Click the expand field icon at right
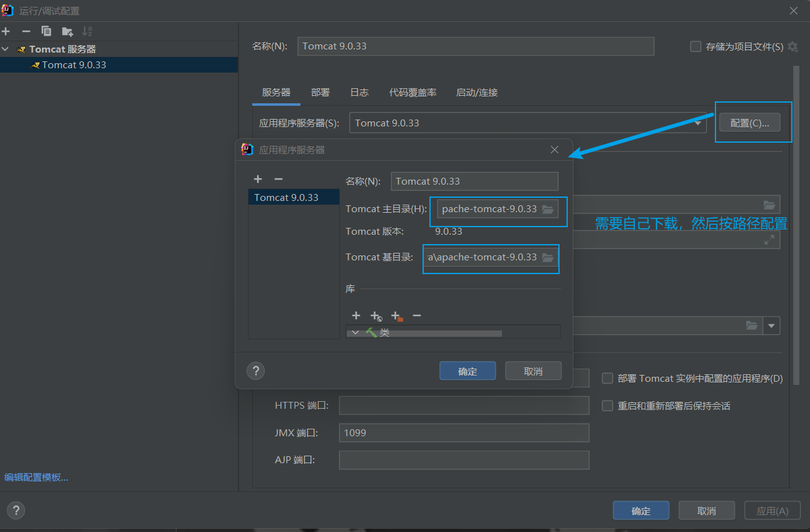The height and width of the screenshot is (532, 810). coord(769,240)
